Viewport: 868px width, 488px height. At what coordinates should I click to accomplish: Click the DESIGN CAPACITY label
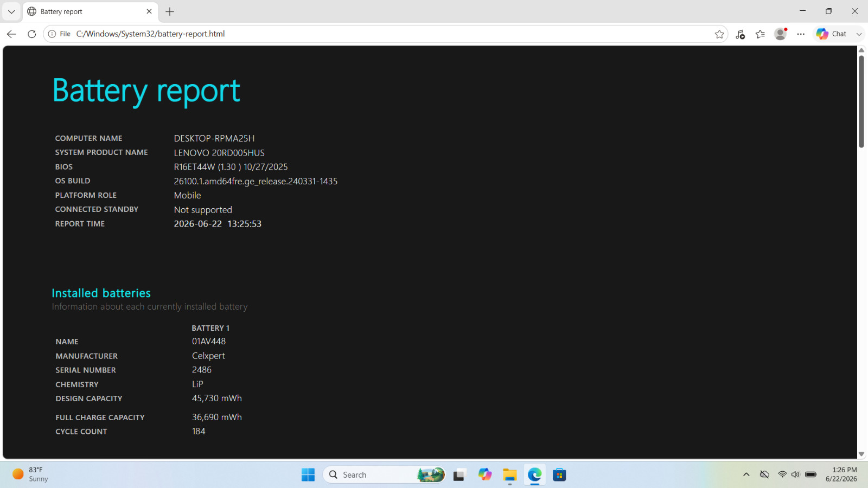[89, 399]
